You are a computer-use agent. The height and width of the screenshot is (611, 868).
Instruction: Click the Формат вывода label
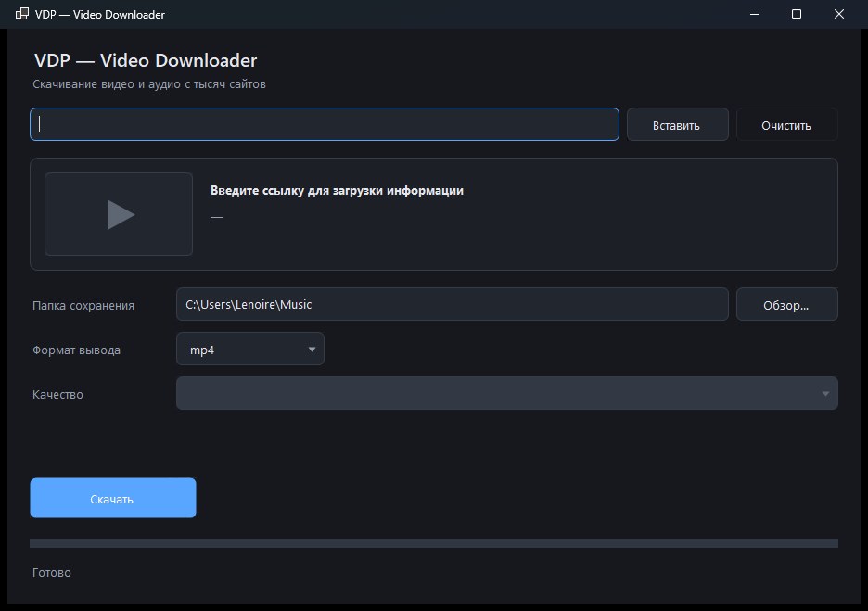[76, 350]
